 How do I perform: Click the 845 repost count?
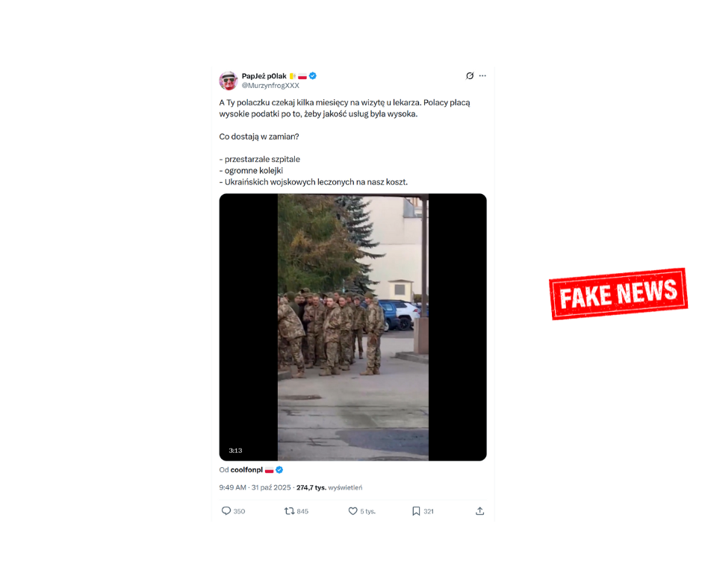tap(302, 511)
